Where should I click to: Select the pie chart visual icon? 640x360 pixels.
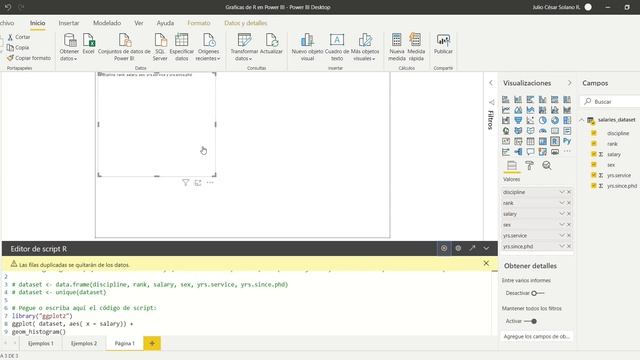542,120
